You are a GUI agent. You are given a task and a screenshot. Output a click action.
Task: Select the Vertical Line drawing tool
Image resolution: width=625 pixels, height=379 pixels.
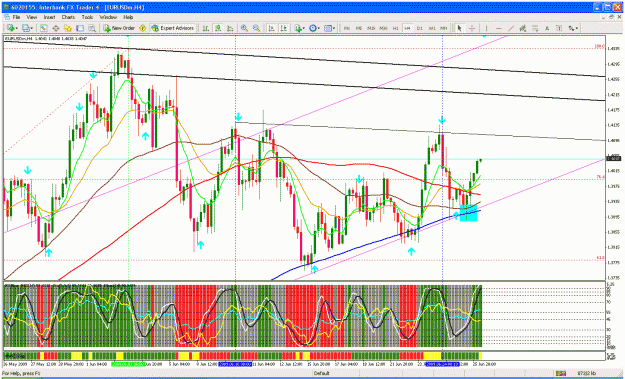[x=486, y=28]
